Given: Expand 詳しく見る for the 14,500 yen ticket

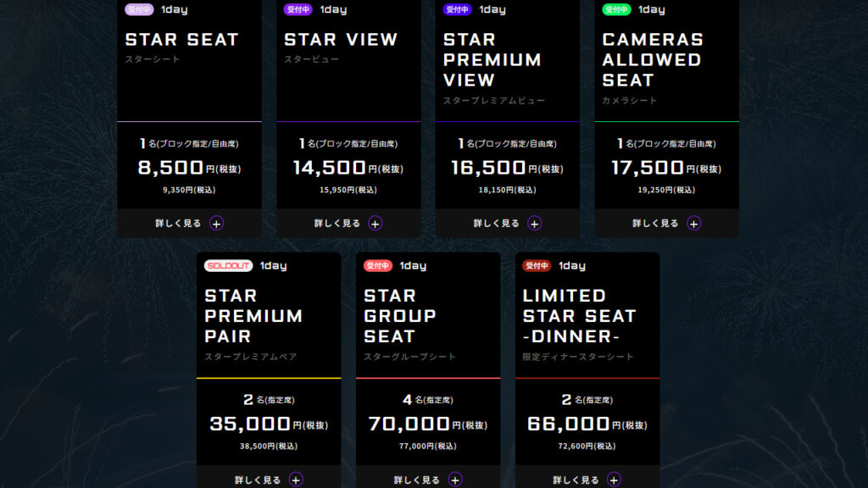Looking at the screenshot, I should coord(337,224).
